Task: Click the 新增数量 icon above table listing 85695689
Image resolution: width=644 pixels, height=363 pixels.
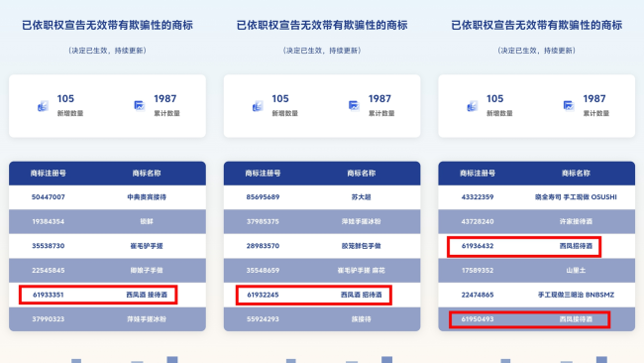Action: tap(258, 106)
